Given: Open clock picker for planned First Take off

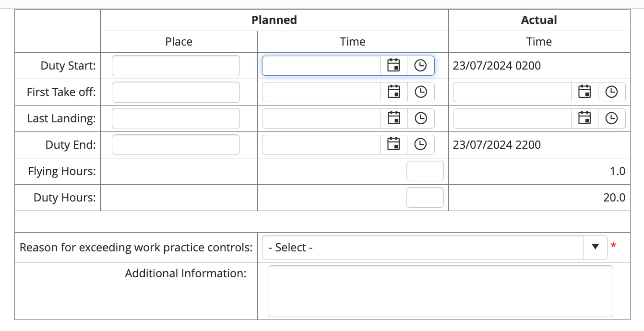Looking at the screenshot, I should click(x=420, y=92).
